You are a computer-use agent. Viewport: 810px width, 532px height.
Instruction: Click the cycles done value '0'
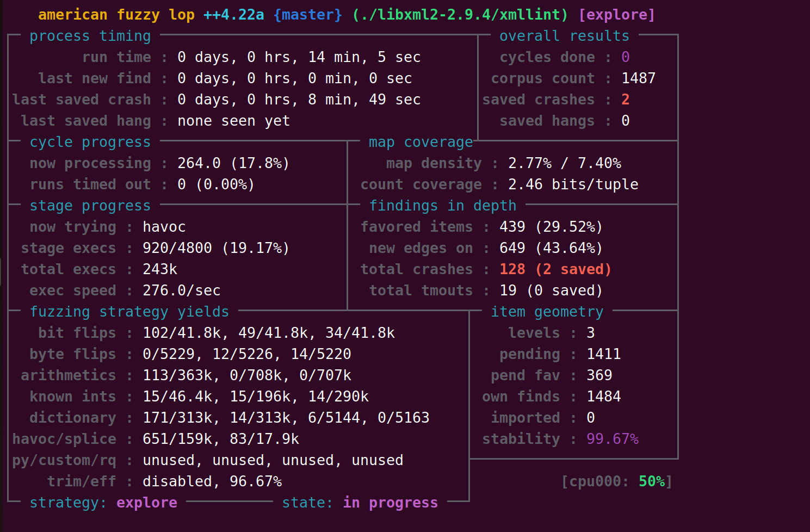click(x=626, y=57)
